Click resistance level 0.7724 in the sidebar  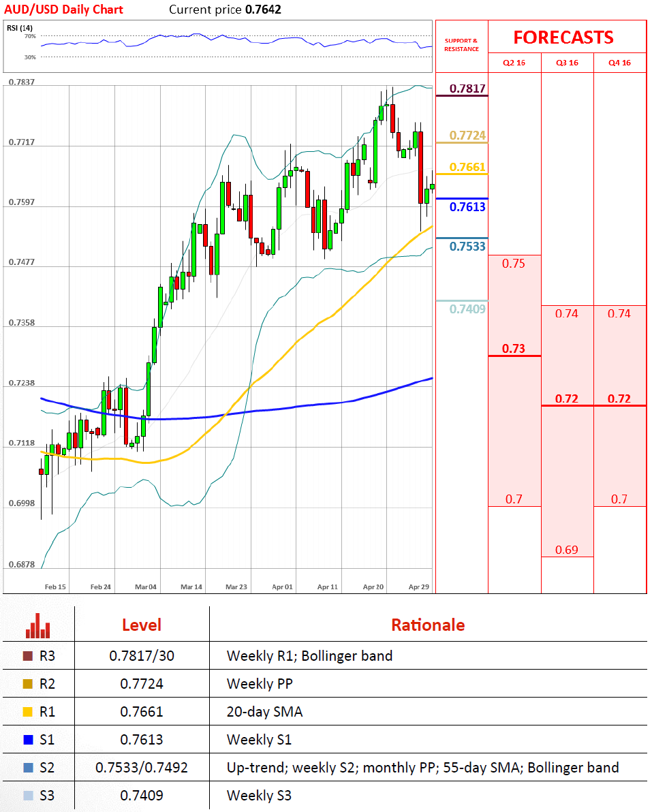pyautogui.click(x=467, y=136)
